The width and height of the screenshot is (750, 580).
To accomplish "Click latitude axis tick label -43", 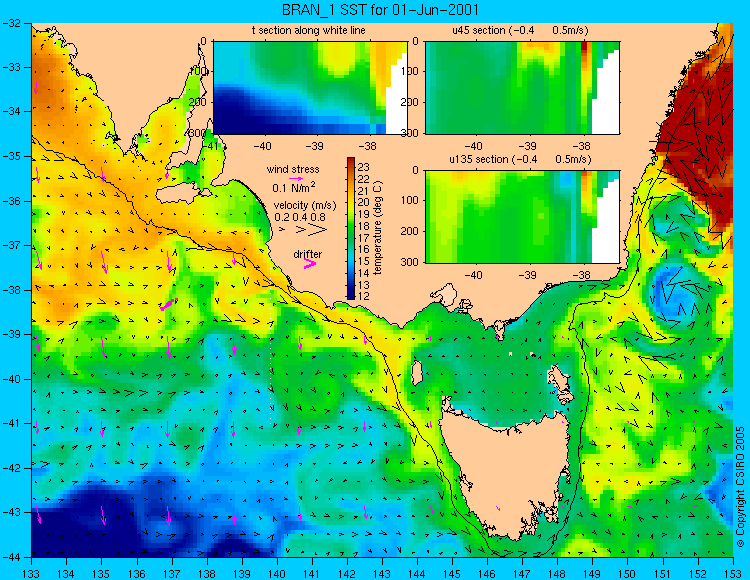I will [x=11, y=513].
